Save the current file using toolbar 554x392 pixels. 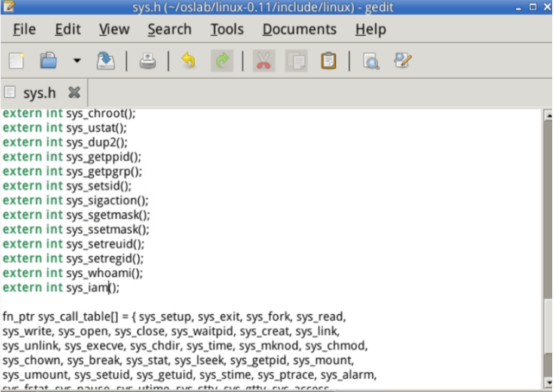point(106,61)
